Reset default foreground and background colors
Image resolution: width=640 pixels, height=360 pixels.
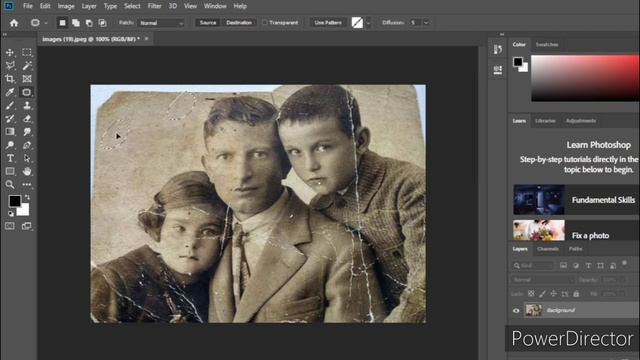coord(11,213)
